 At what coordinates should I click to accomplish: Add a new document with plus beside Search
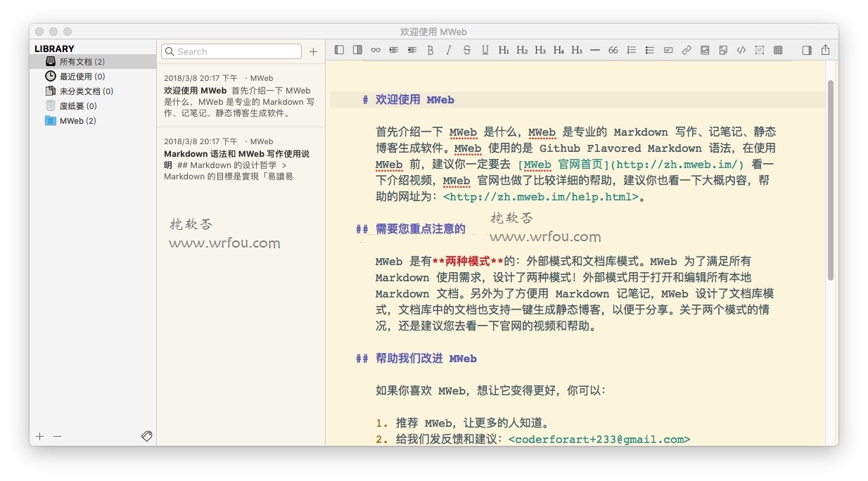313,51
